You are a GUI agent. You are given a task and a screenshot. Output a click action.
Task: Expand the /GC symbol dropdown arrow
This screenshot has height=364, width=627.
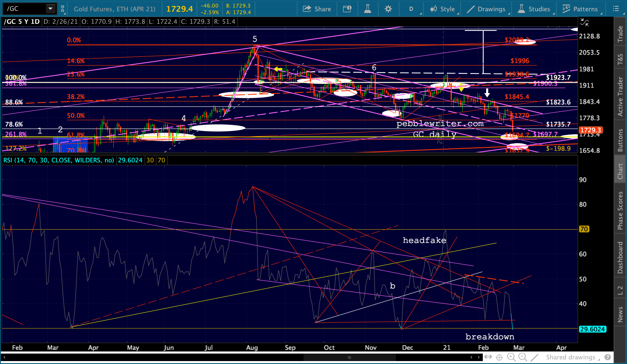(50, 9)
